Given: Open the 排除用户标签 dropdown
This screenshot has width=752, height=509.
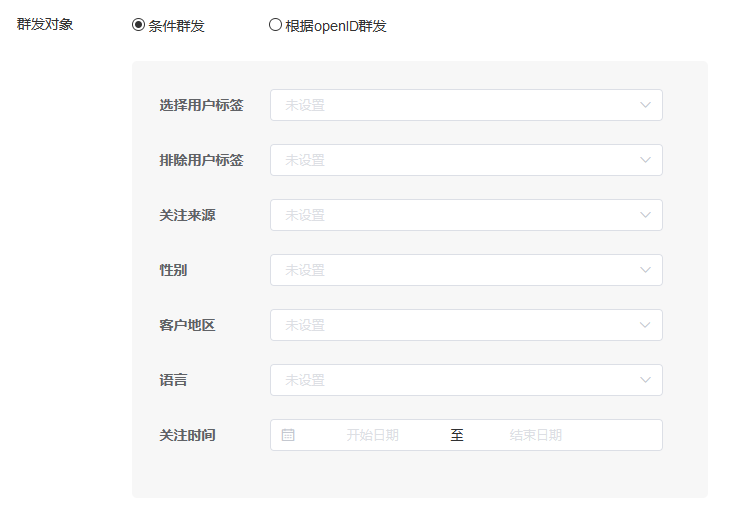Looking at the screenshot, I should point(466,160).
